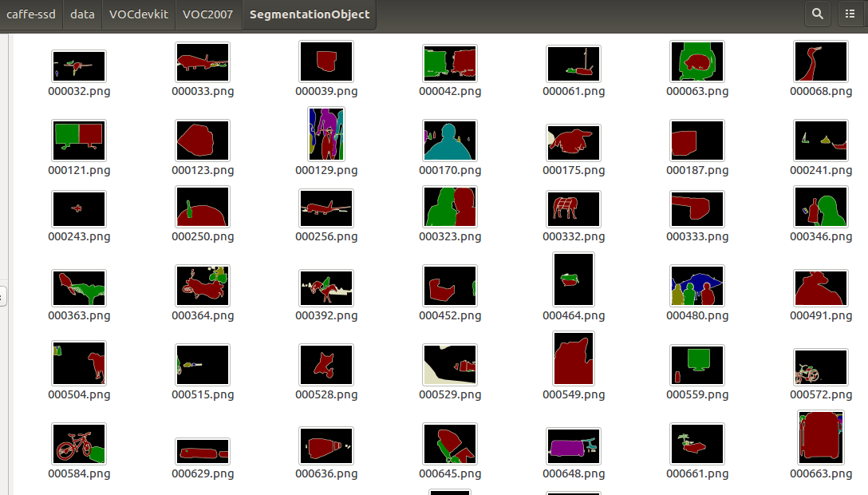
Task: Select the 000121.png green and red thumbnail
Action: [79, 141]
